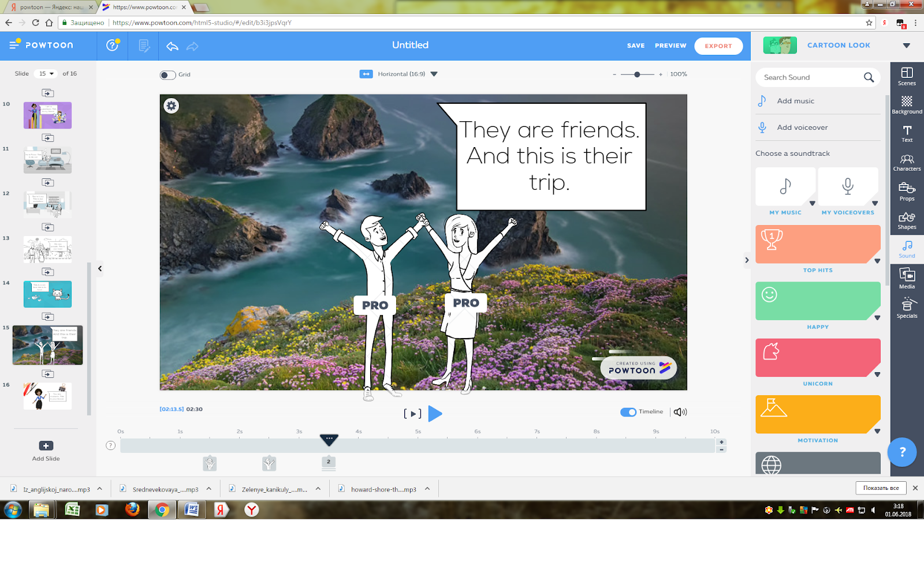Toggle the Grid switch
Screen dimensions: 924x562
point(167,75)
